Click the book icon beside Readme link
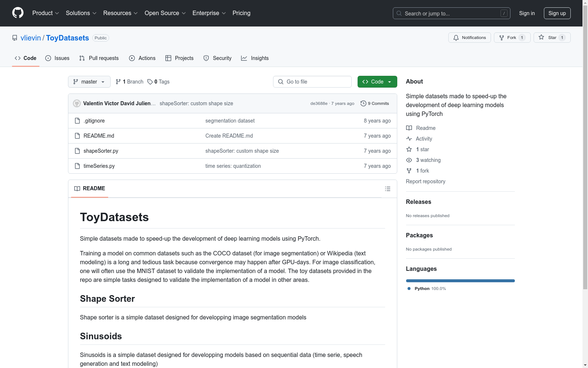Viewport: 588px width, 368px height. pos(409,128)
